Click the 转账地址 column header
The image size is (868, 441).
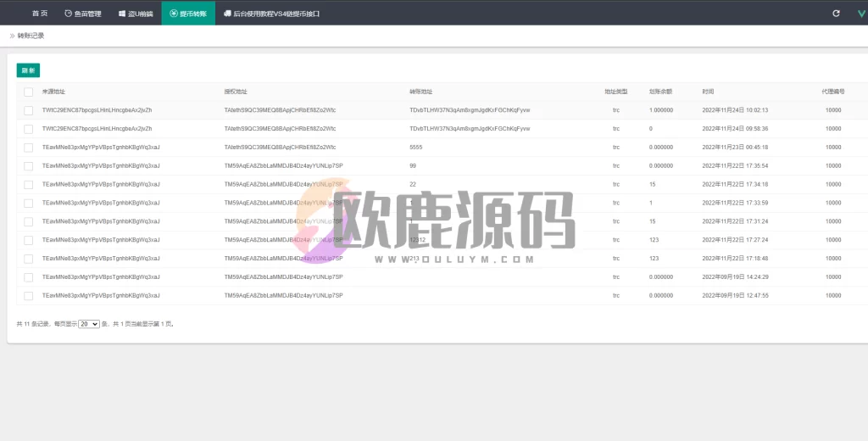pos(421,92)
